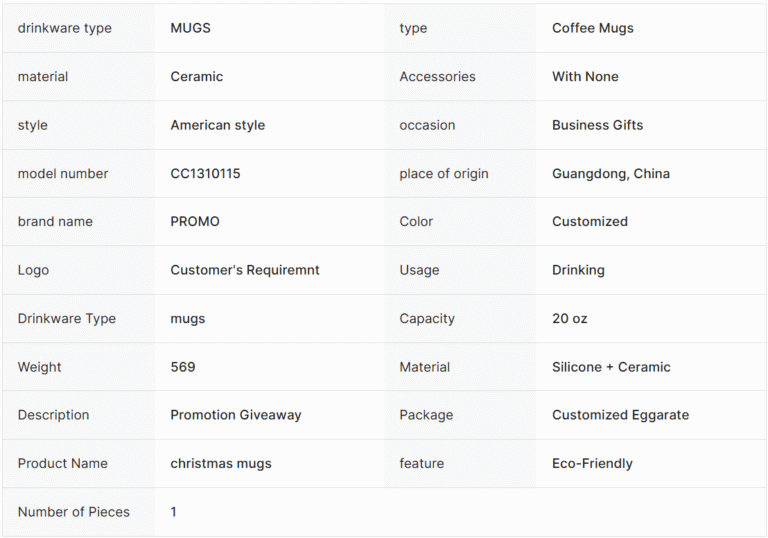Image resolution: width=768 pixels, height=538 pixels.
Task: Click the 569 weight value
Action: point(182,367)
